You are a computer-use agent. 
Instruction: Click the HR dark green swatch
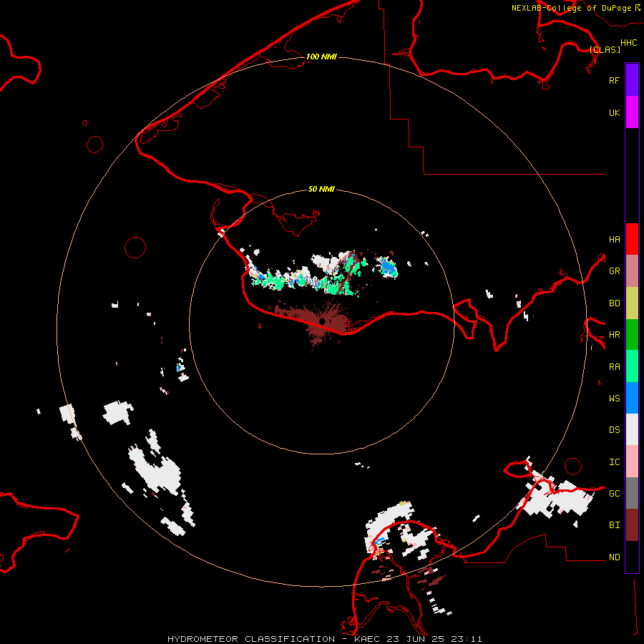click(632, 335)
